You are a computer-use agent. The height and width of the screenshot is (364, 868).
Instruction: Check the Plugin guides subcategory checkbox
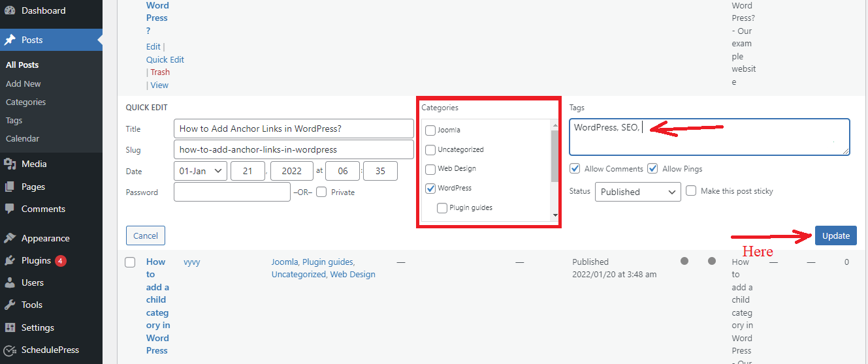click(442, 208)
